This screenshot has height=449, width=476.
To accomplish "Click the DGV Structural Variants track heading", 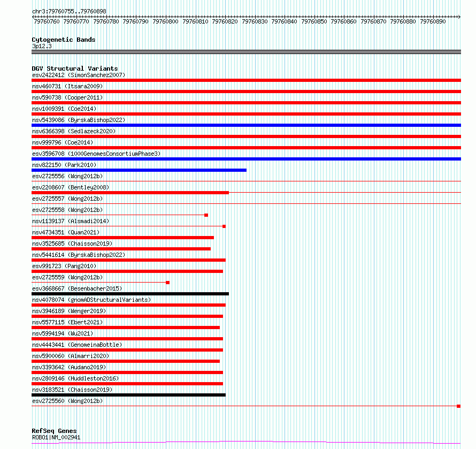I will pyautogui.click(x=75, y=69).
